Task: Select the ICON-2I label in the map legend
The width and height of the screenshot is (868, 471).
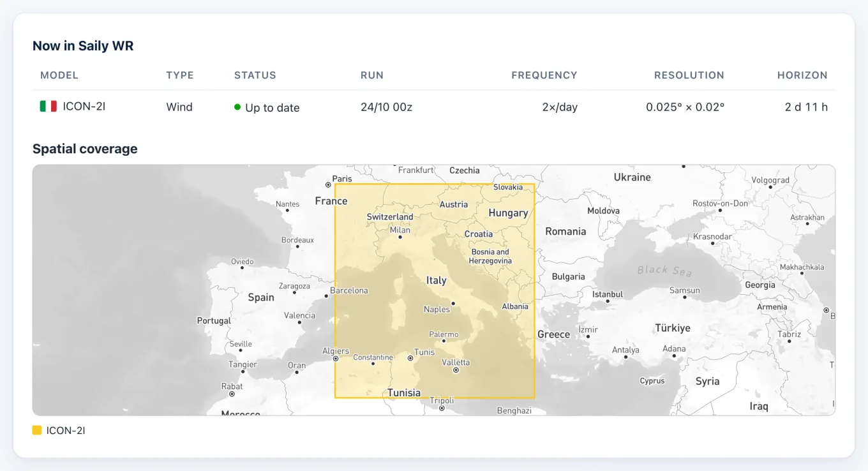Action: (66, 431)
